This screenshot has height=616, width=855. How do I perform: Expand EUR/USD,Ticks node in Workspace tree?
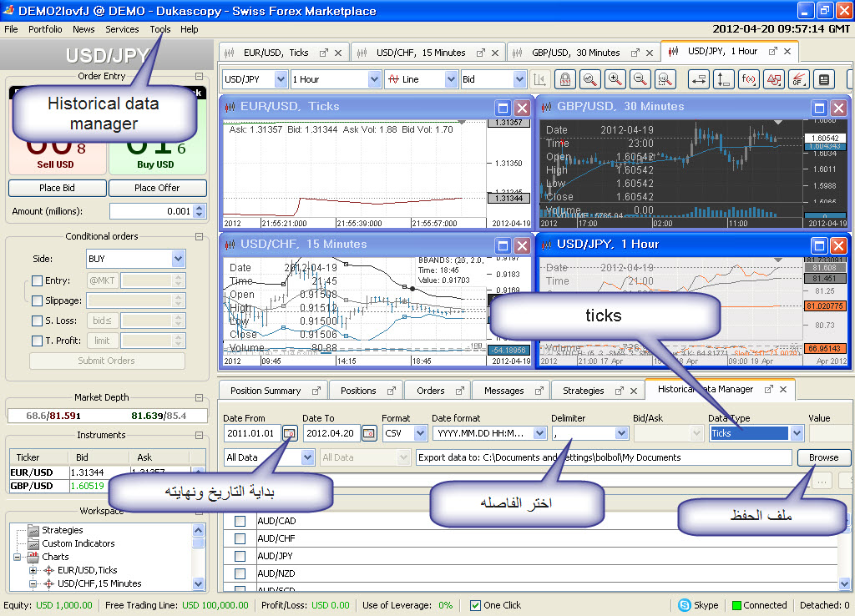[x=33, y=570]
